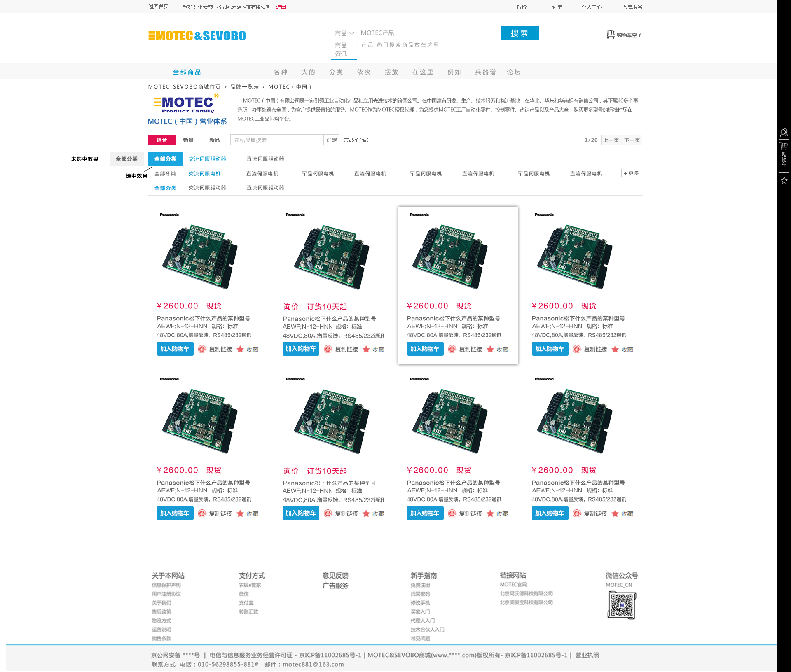
Task: Click sidebar shopping cart icon
Action: [784, 147]
